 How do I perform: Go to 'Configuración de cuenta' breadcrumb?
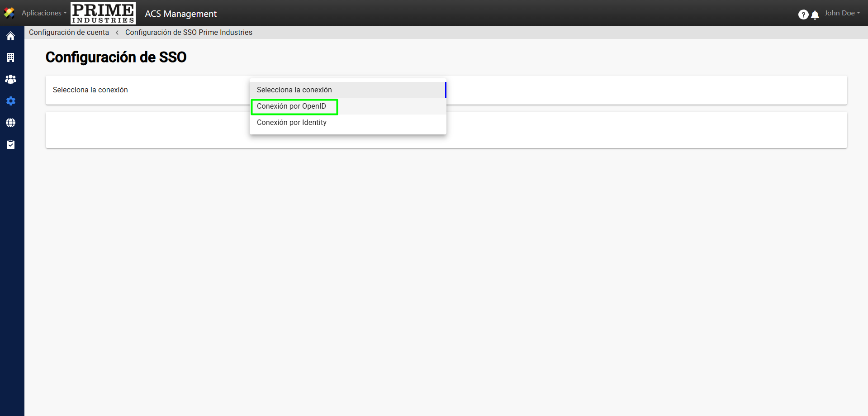point(69,33)
